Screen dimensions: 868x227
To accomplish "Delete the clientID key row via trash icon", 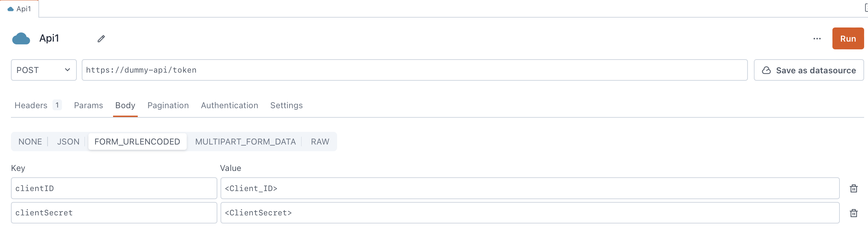I will [854, 188].
